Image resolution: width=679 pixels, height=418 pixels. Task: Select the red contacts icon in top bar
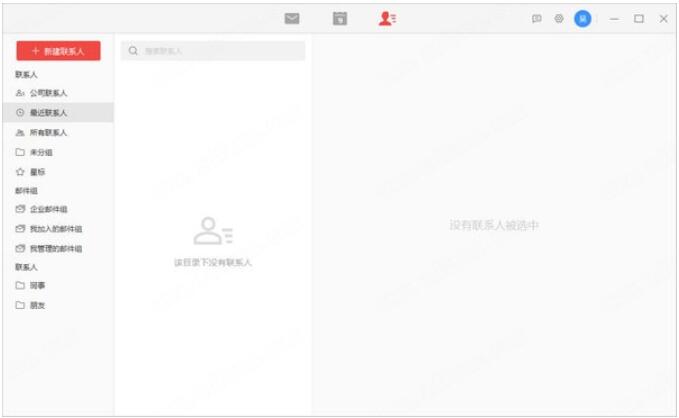[387, 18]
